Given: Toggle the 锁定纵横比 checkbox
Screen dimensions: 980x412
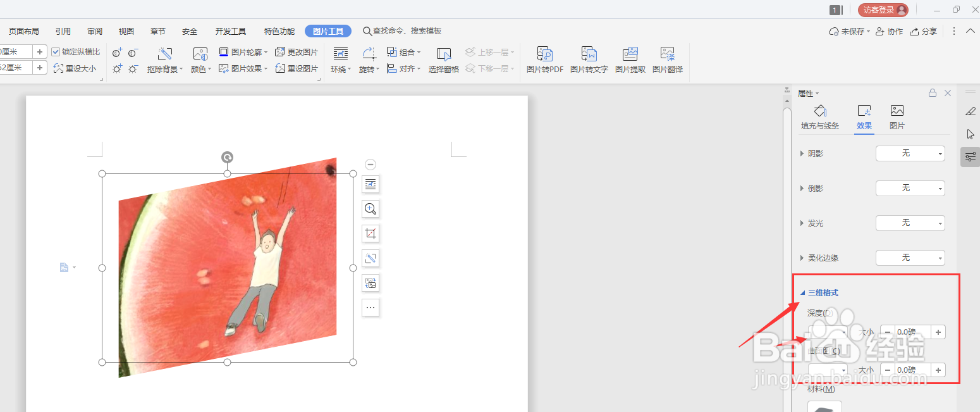Looking at the screenshot, I should click(57, 51).
